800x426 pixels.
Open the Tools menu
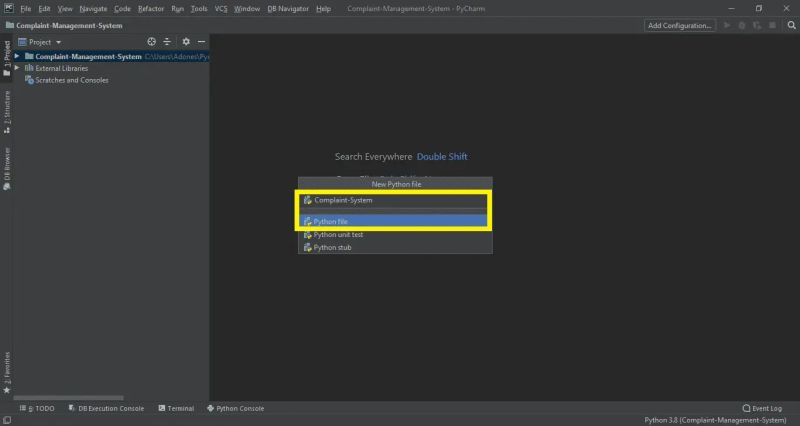[199, 9]
